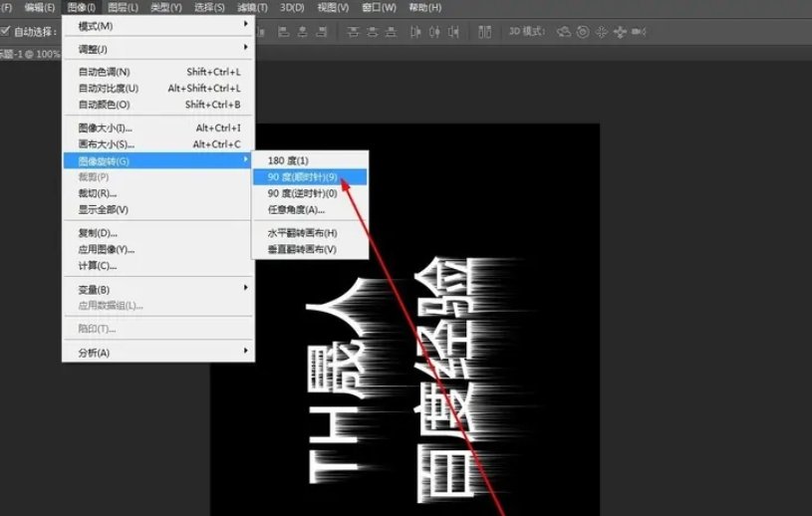Choose 计算(C)... menu item
812x516 pixels.
158,266
